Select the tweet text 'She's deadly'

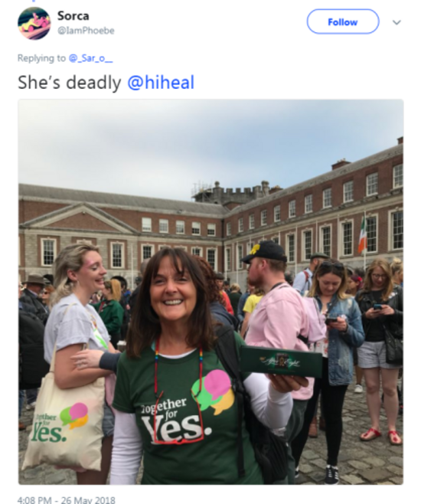pos(70,83)
